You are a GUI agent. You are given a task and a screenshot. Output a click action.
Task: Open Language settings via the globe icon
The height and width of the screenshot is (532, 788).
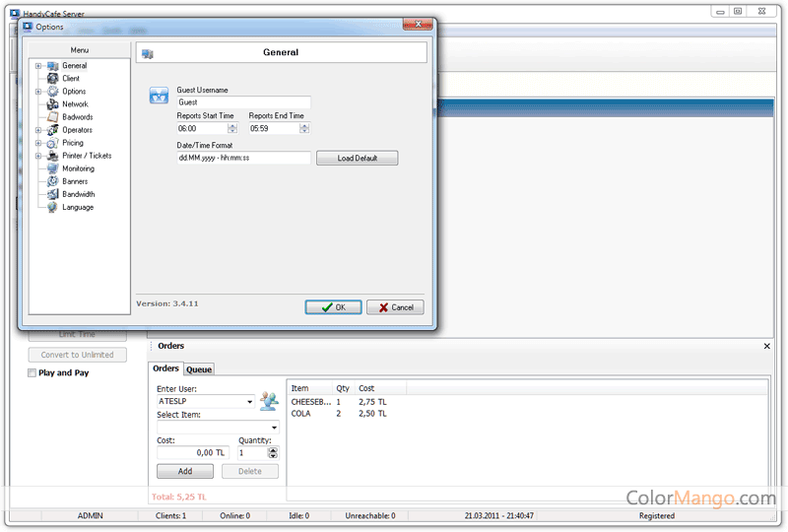click(x=53, y=207)
